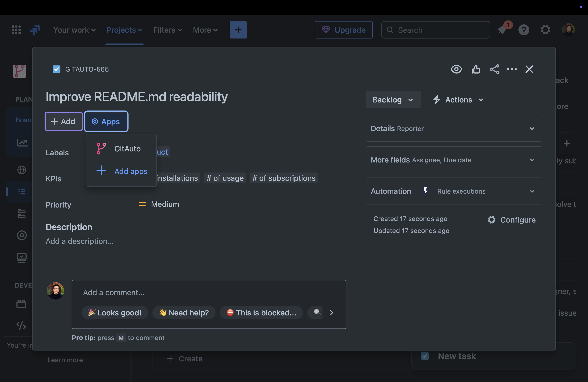Viewport: 588px width, 382px height.
Task: Click the GitAuto app icon in dropdown
Action: 102,148
